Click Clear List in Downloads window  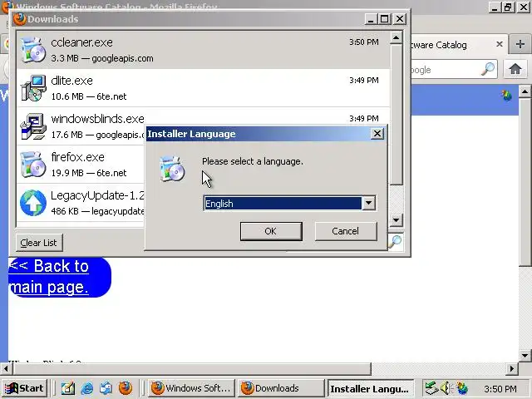point(39,243)
